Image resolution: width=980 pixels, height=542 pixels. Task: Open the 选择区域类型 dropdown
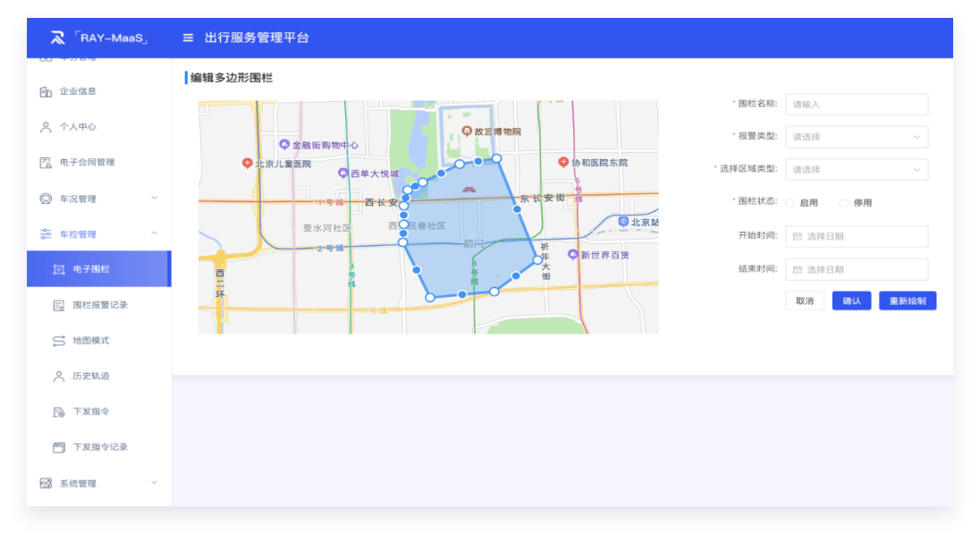[856, 170]
